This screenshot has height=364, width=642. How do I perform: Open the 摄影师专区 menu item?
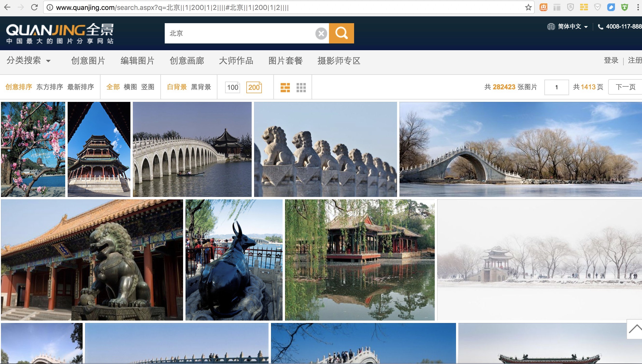click(339, 61)
